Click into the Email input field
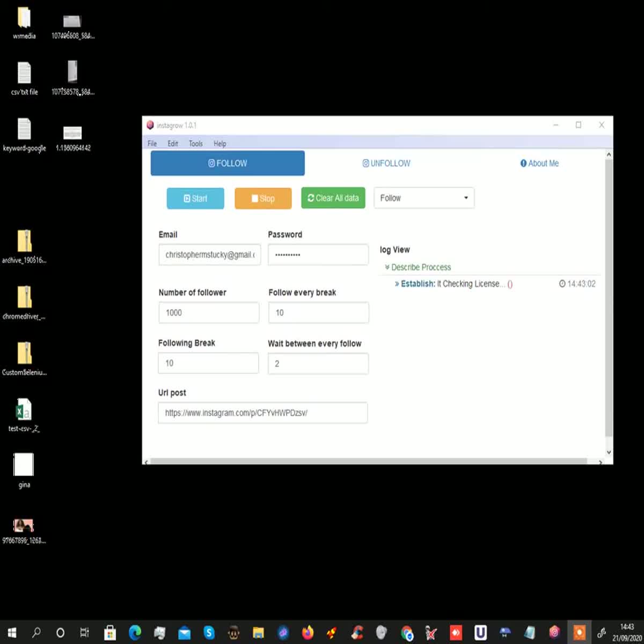The width and height of the screenshot is (644, 644). 210,255
